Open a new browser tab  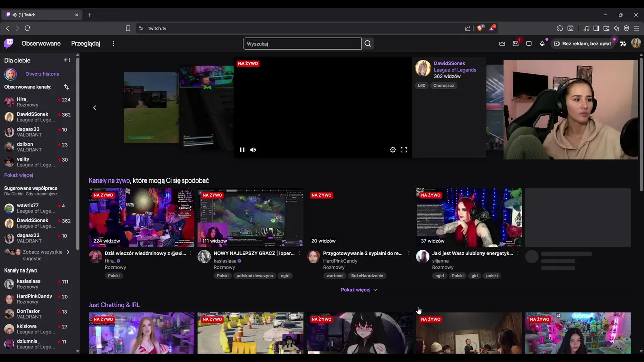(x=89, y=15)
